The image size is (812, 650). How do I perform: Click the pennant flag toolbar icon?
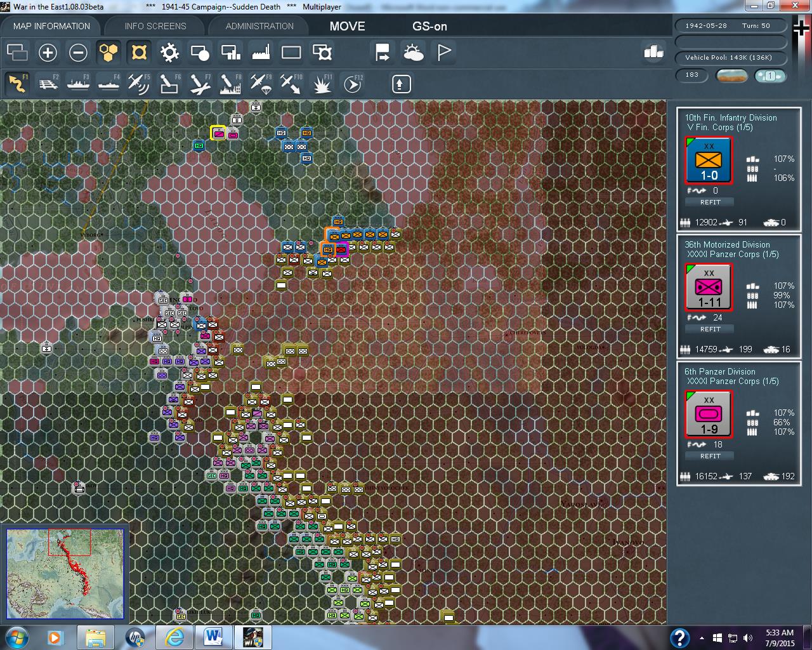click(444, 52)
